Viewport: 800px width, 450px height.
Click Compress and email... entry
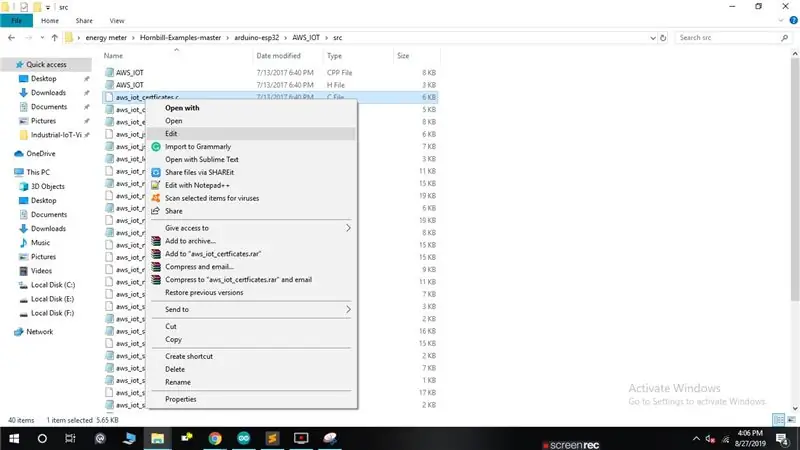(x=199, y=267)
